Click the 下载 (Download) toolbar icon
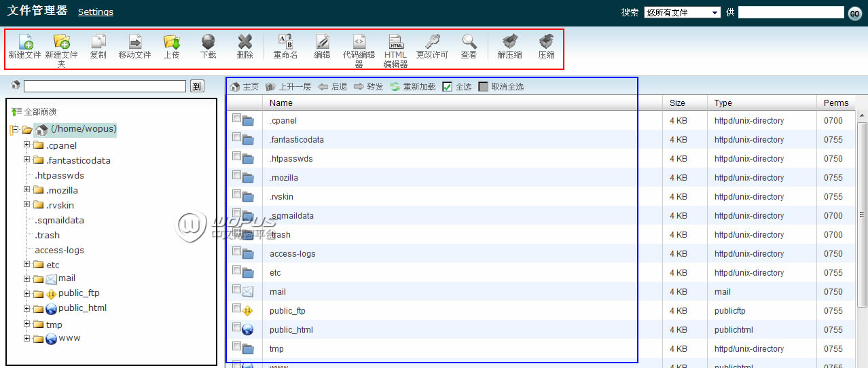Screen dimensions: 868x368 tap(209, 41)
